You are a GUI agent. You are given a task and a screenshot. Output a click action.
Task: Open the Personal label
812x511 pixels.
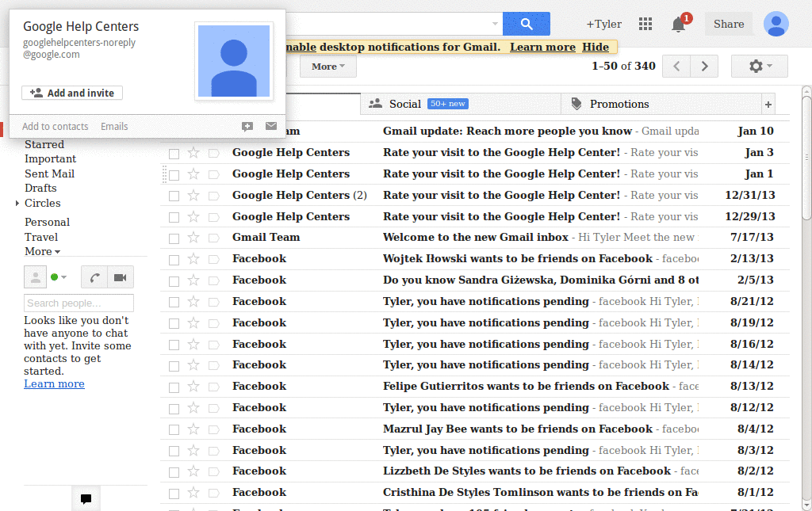click(47, 222)
